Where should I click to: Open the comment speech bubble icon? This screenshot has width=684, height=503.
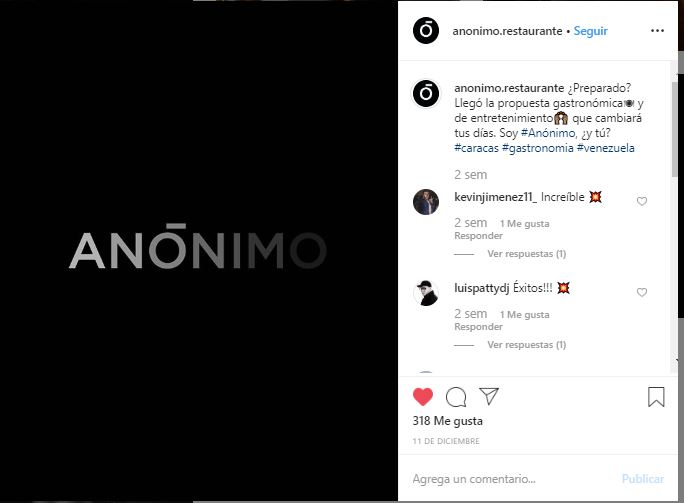pyautogui.click(x=456, y=397)
